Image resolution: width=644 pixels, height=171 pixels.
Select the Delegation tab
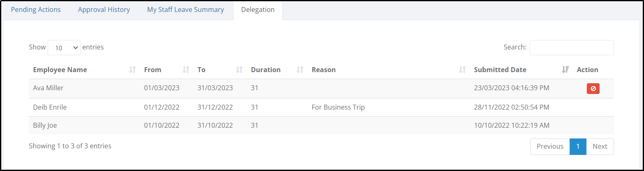point(258,10)
